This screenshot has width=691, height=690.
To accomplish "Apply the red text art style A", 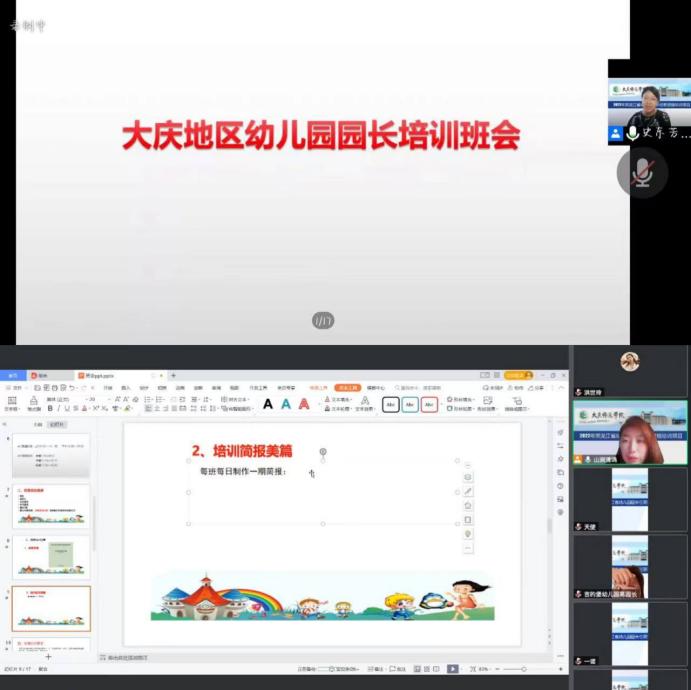I will pos(304,404).
